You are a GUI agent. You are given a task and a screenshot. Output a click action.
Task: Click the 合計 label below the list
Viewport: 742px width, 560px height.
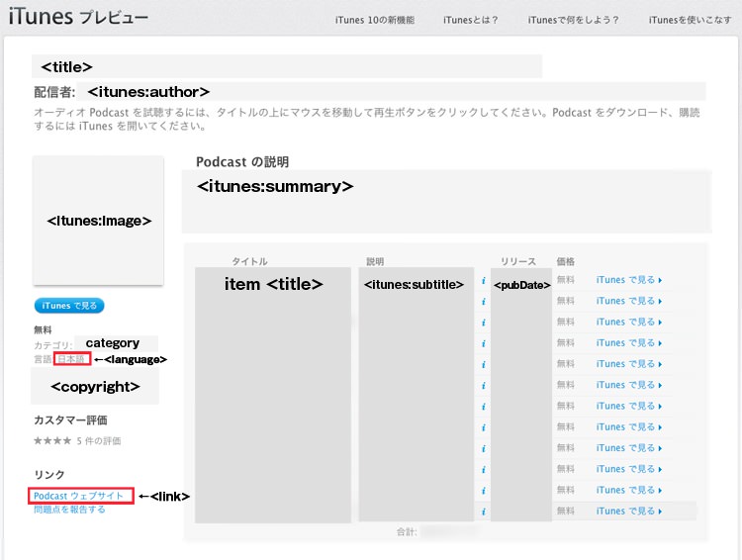[x=407, y=532]
